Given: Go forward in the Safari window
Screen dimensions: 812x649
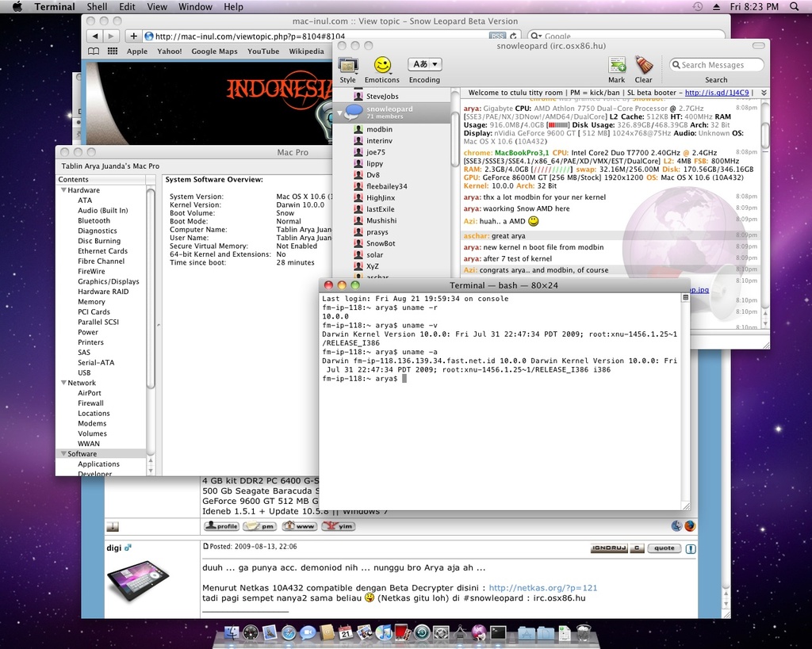Looking at the screenshot, I should pyautogui.click(x=111, y=36).
